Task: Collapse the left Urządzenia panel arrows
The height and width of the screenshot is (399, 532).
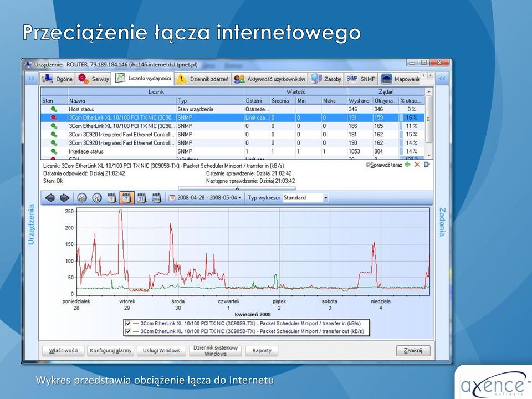Action: tap(32, 79)
